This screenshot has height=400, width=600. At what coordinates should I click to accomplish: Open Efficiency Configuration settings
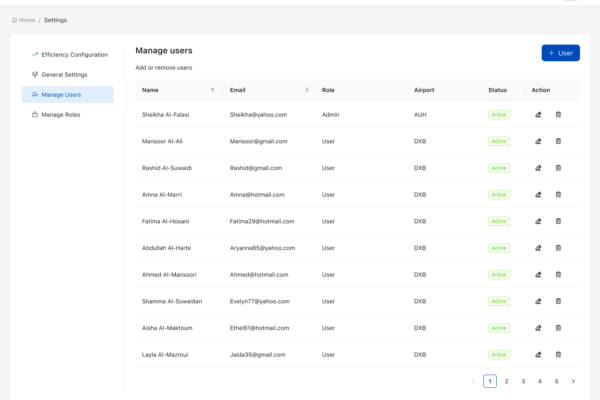(x=70, y=55)
